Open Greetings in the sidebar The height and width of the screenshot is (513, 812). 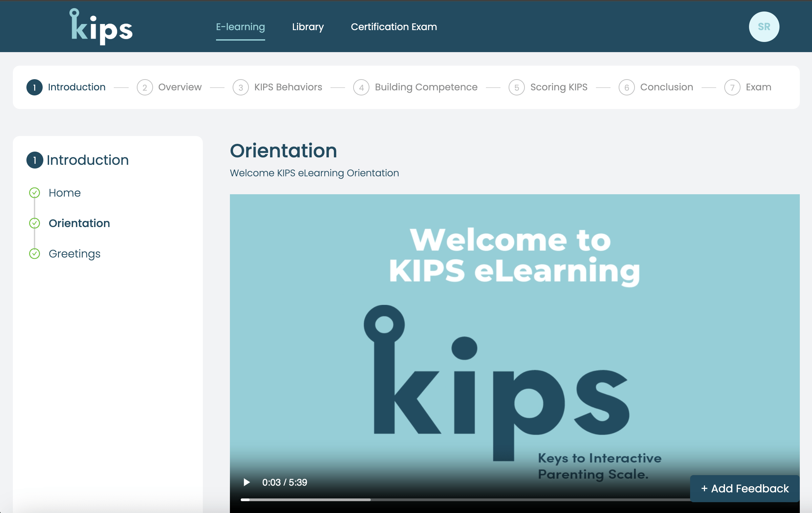74,254
